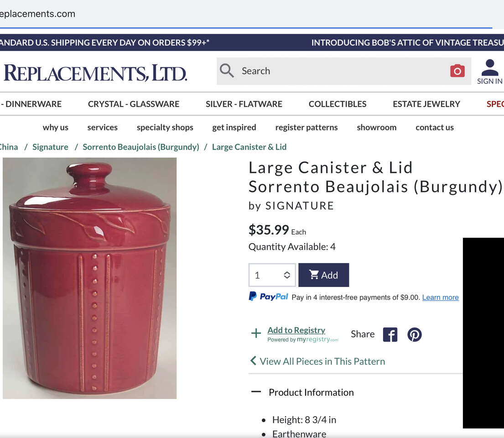Collapse the Product Information section

click(256, 392)
